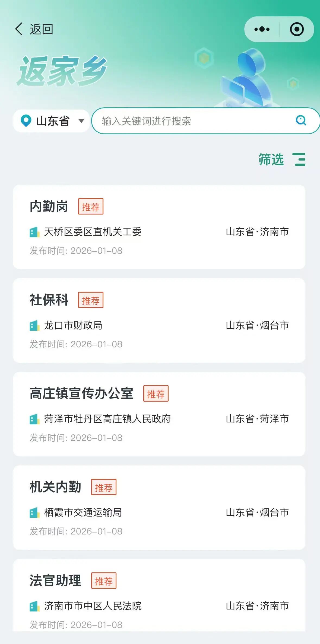
Task: Tap the mini program close target icon
Action: 297,29
